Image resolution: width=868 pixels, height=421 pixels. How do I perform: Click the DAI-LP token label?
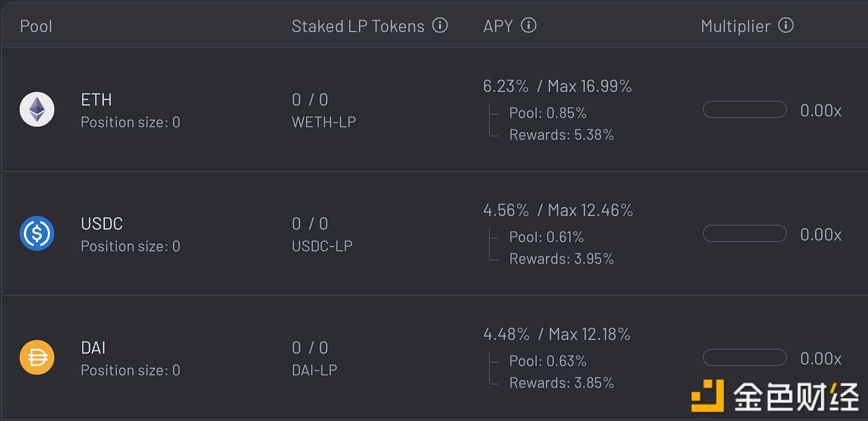point(314,370)
